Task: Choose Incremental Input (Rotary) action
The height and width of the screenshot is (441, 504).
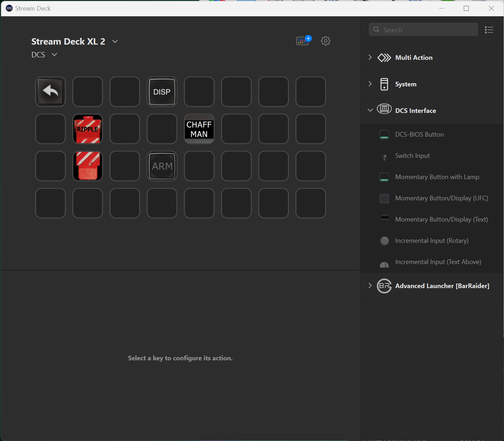Action: click(x=431, y=241)
